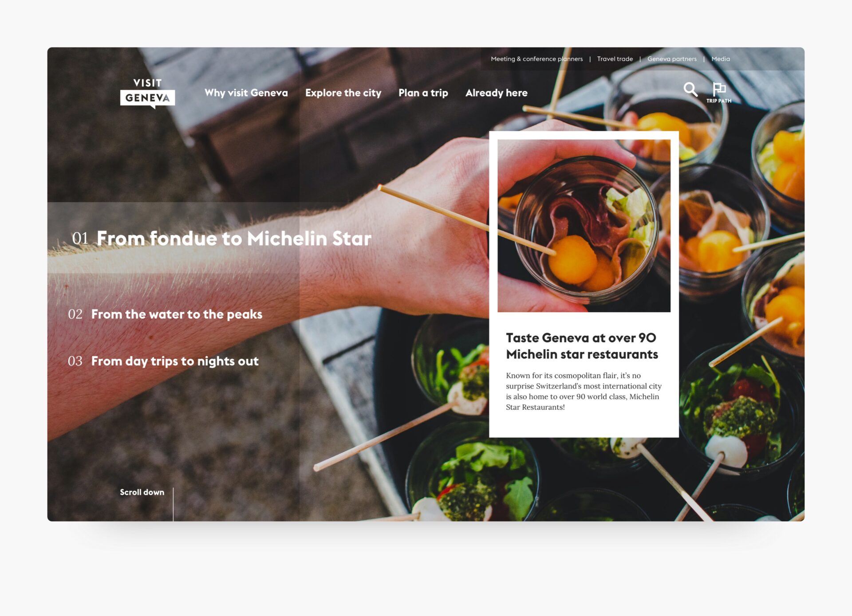Click the Scroll down indicator
852x616 pixels.
point(142,492)
